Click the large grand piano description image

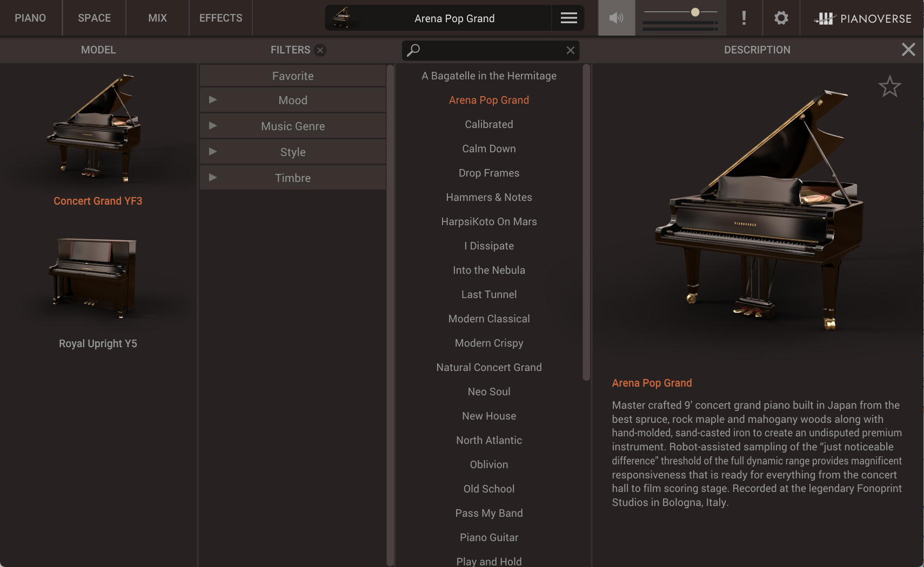click(759, 210)
